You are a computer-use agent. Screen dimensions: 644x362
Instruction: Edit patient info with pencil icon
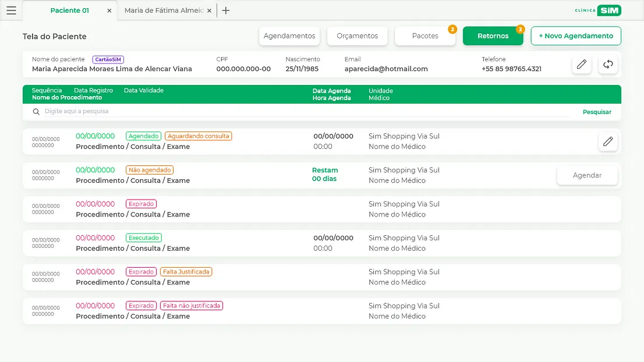[x=581, y=65]
